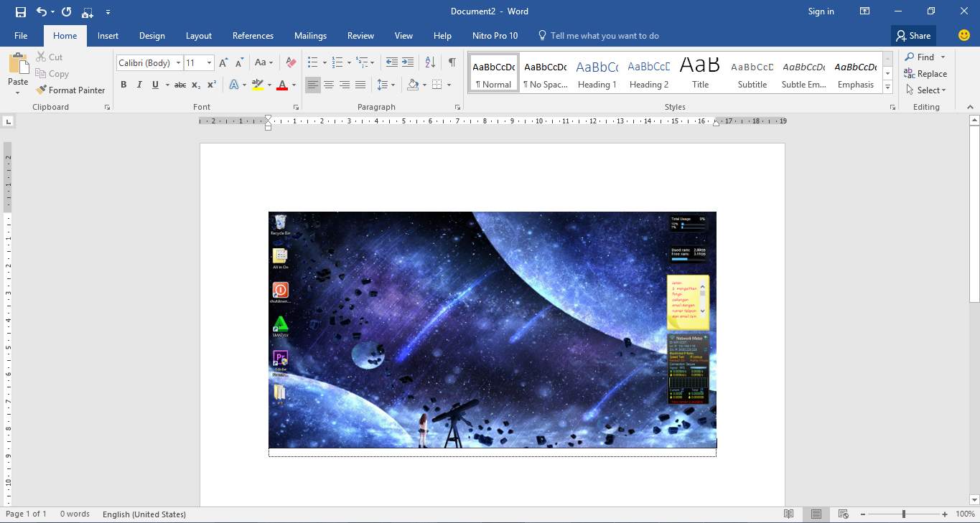
Task: Toggle italic formatting
Action: click(x=139, y=84)
